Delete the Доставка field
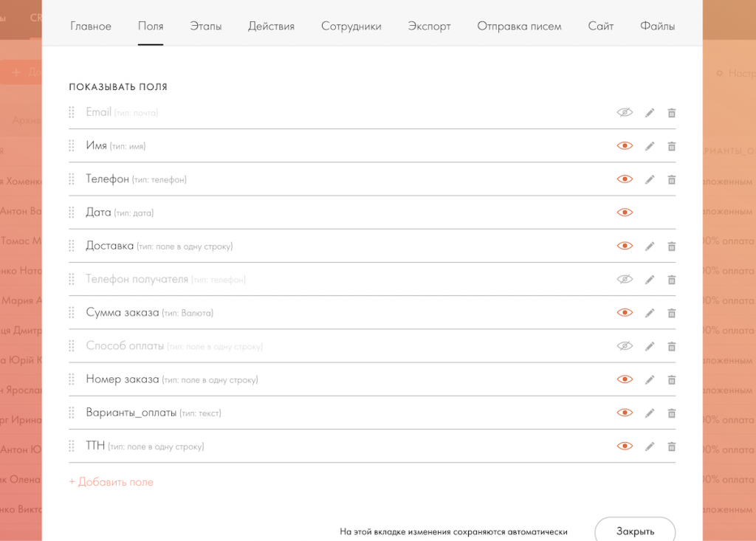 672,246
